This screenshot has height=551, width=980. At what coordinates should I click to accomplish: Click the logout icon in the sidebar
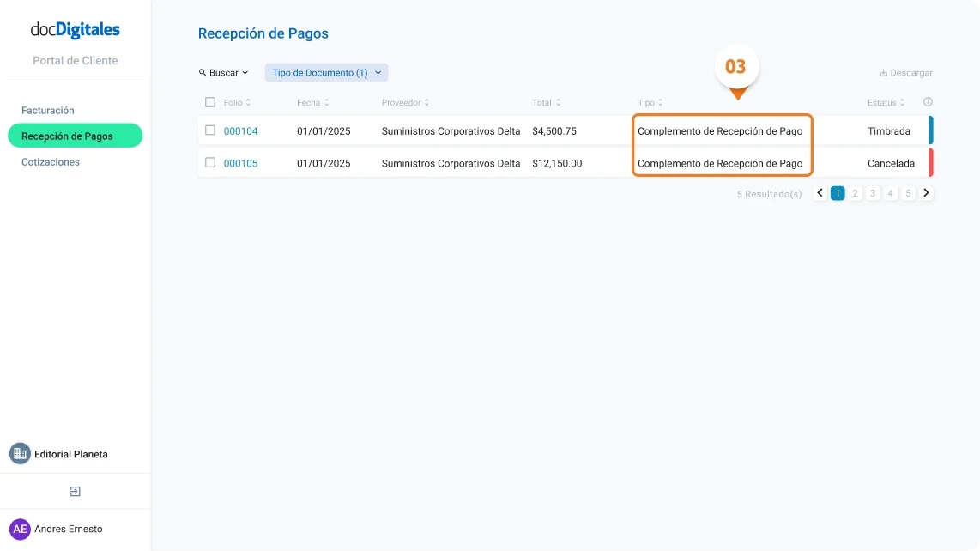point(75,491)
